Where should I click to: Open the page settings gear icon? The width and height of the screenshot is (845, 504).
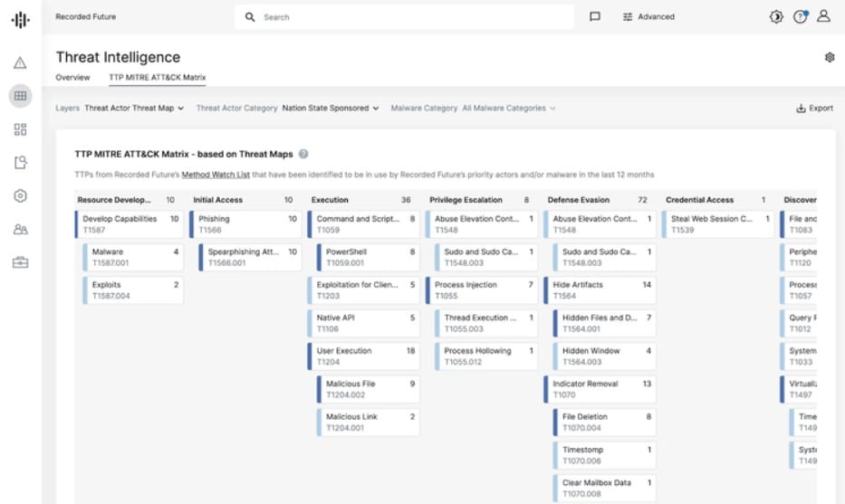(830, 57)
